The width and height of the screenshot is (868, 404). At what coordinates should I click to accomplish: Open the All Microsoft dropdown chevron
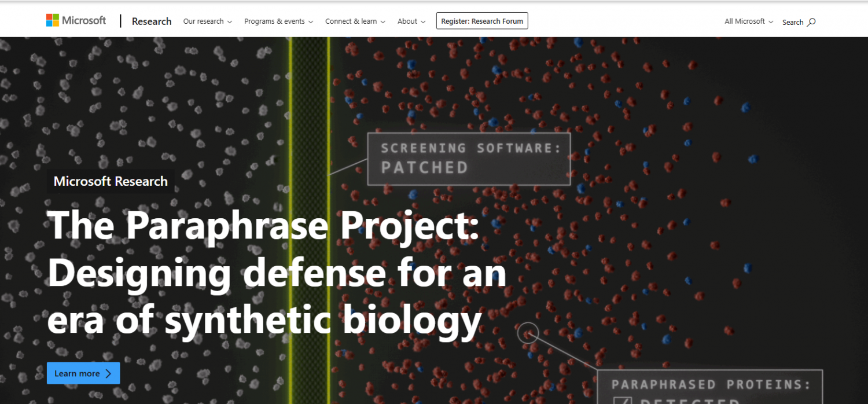click(770, 21)
